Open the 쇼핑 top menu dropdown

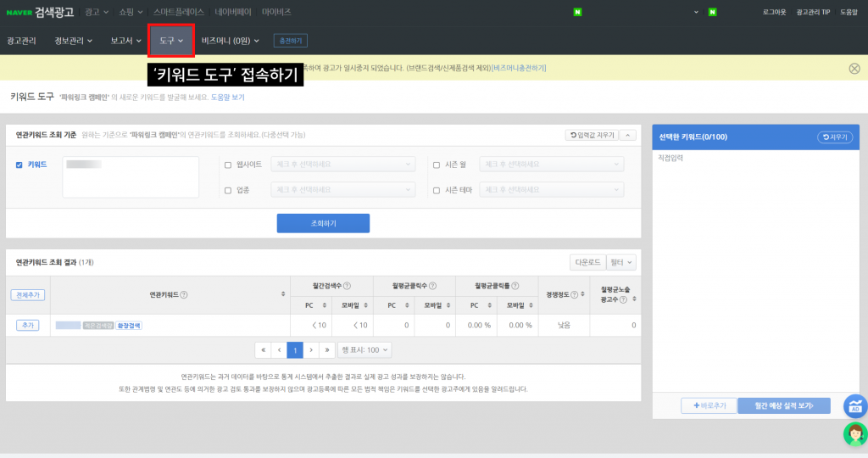click(x=131, y=12)
